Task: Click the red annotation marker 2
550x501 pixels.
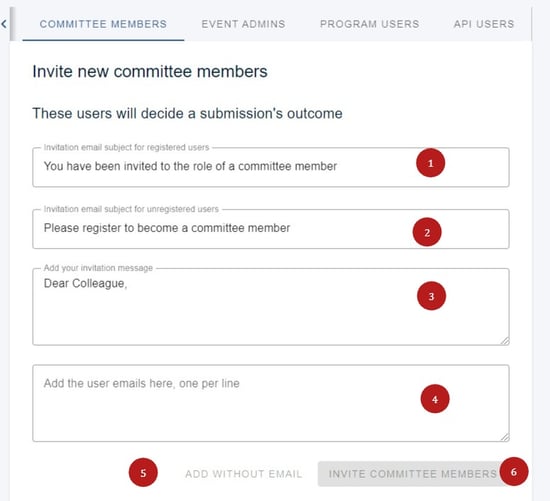Action: 427,232
